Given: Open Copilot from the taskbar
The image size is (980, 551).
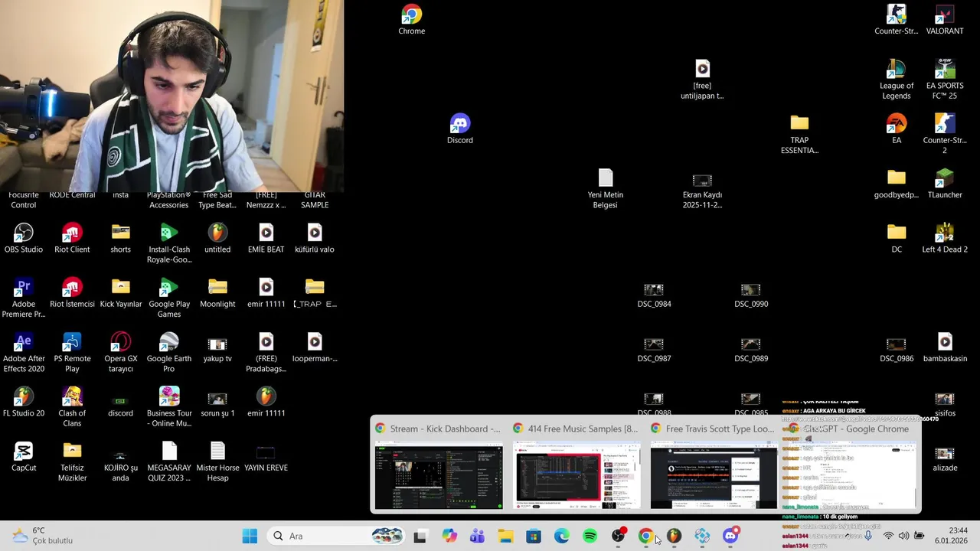Looking at the screenshot, I should point(449,536).
